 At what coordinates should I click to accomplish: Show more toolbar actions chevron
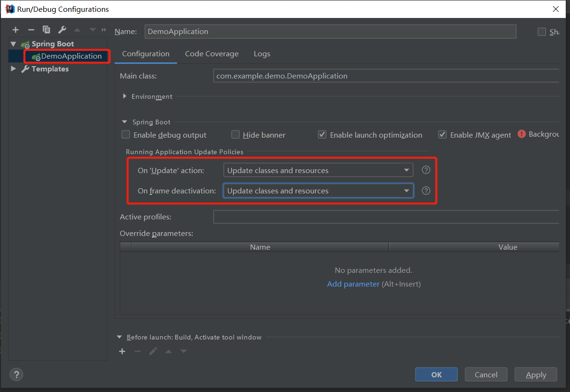pyautogui.click(x=104, y=29)
